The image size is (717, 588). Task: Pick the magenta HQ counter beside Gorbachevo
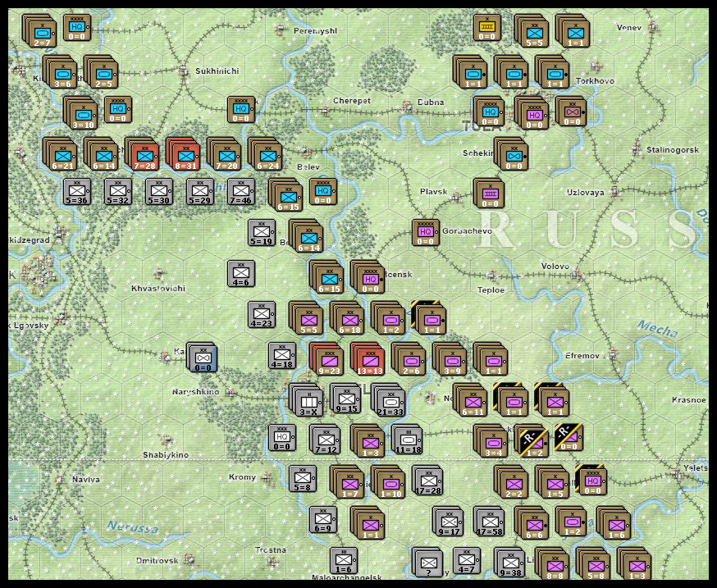point(425,232)
